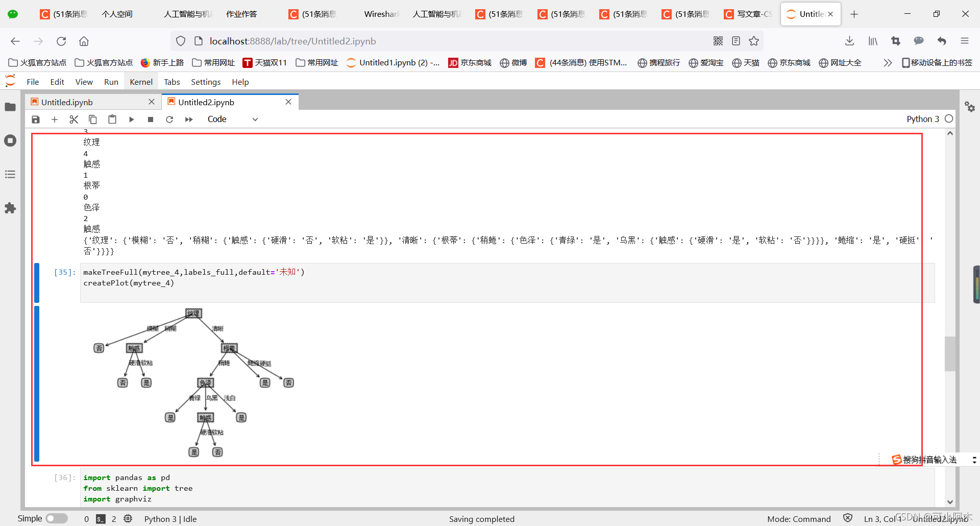The height and width of the screenshot is (526, 980).
Task: Open table of contents sidebar
Action: pos(10,174)
